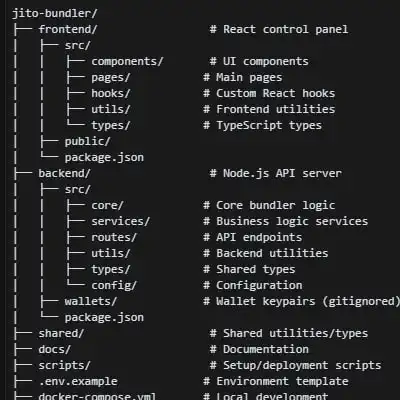Select the wallets/ directory entry

point(91,301)
